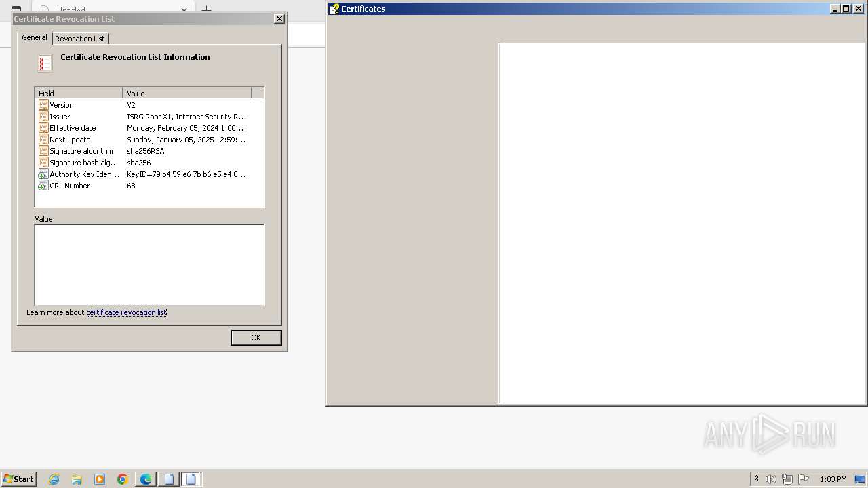Image resolution: width=868 pixels, height=488 pixels.
Task: Open Internet Explorer from taskbar
Action: (x=54, y=479)
